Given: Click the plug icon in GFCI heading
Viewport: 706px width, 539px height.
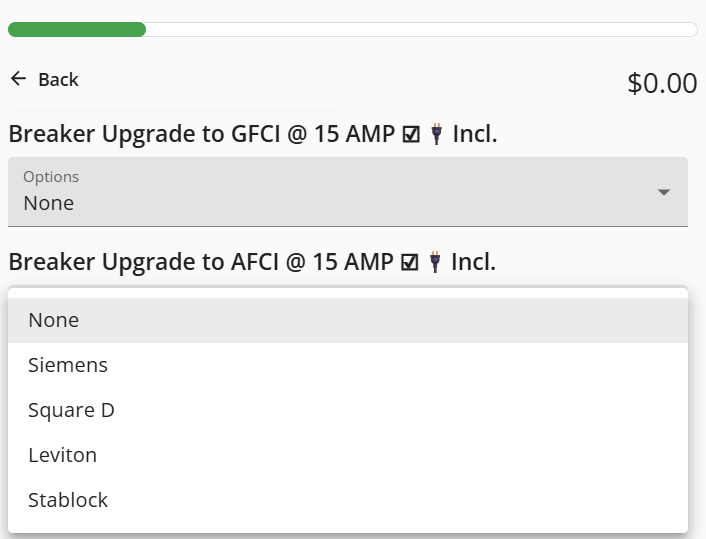Looking at the screenshot, I should coord(436,134).
